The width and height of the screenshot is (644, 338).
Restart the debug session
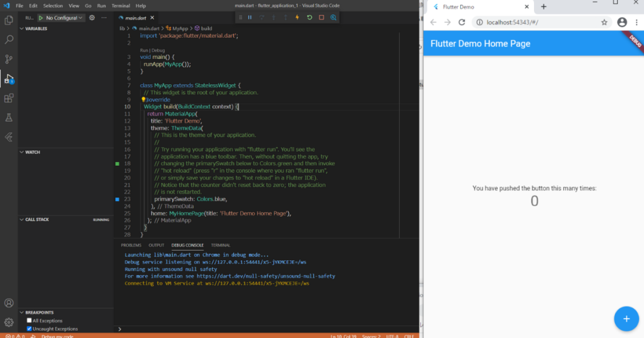(x=309, y=18)
